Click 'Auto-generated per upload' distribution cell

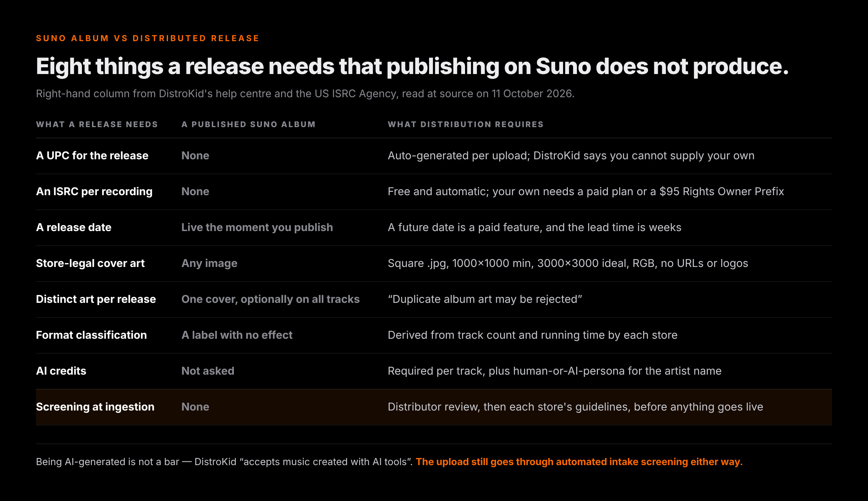pos(571,156)
